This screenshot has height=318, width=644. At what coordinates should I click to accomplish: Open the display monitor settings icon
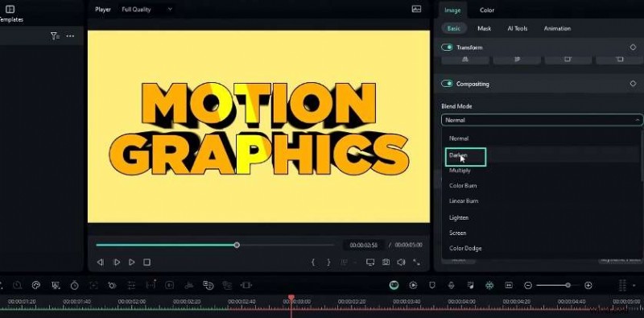point(370,262)
